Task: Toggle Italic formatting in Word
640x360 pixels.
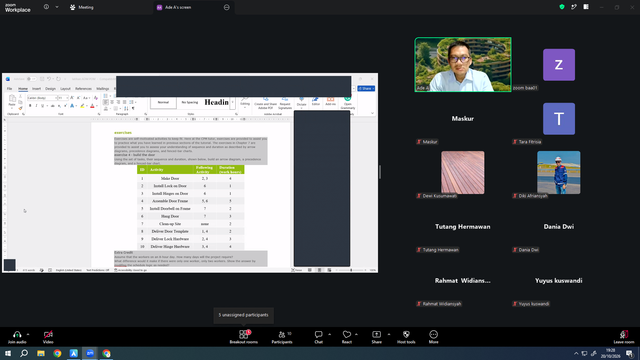Action: 36,106
